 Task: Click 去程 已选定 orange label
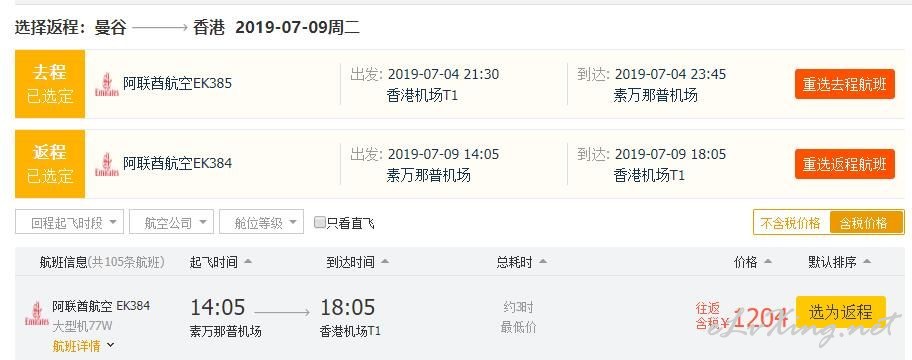pyautogui.click(x=50, y=84)
